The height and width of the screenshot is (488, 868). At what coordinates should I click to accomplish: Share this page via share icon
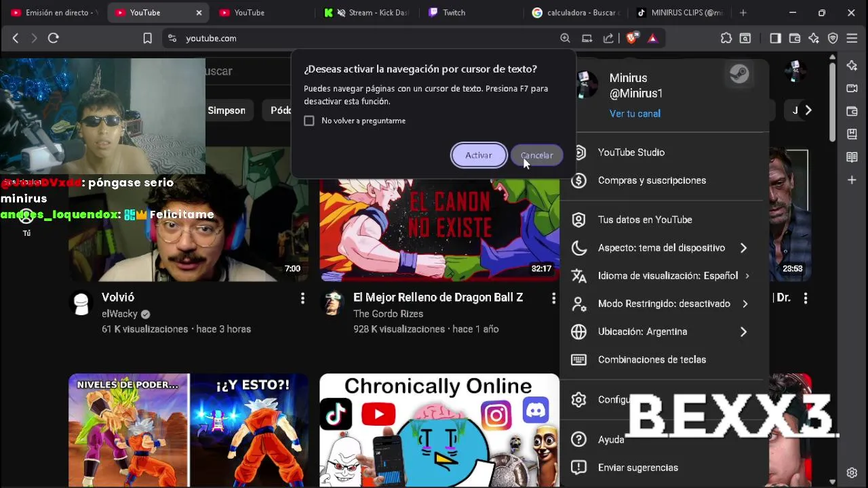point(609,39)
